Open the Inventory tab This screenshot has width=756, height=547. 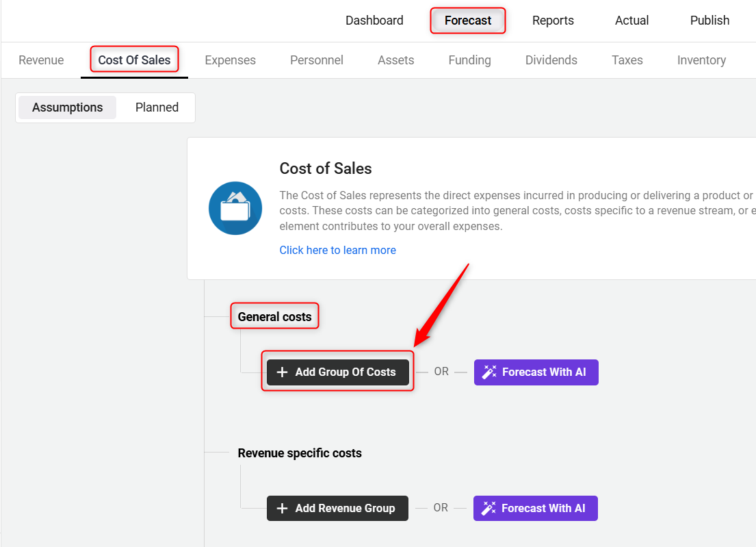[x=701, y=60]
